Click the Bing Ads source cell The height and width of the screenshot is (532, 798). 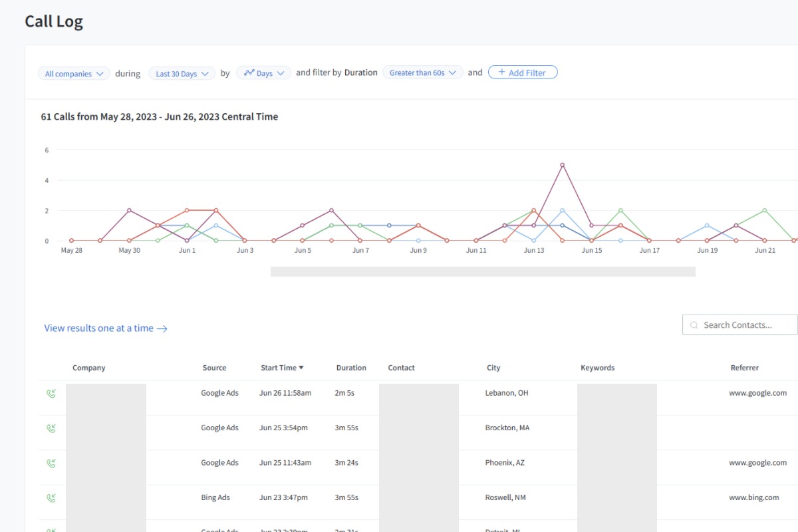pyautogui.click(x=215, y=497)
